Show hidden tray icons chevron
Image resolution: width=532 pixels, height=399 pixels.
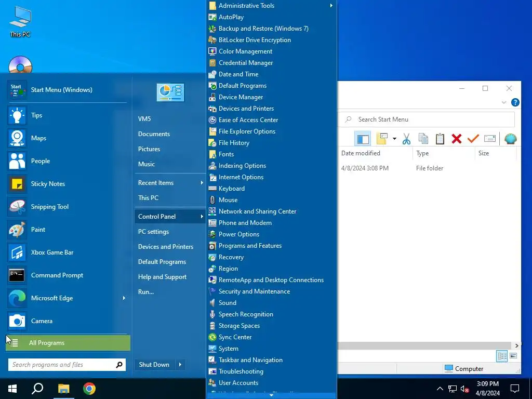(x=440, y=389)
